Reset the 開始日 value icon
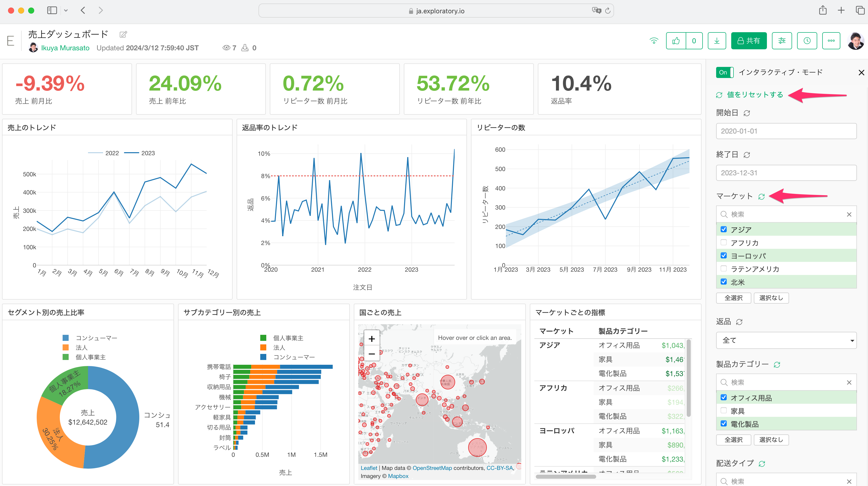 pyautogui.click(x=747, y=113)
